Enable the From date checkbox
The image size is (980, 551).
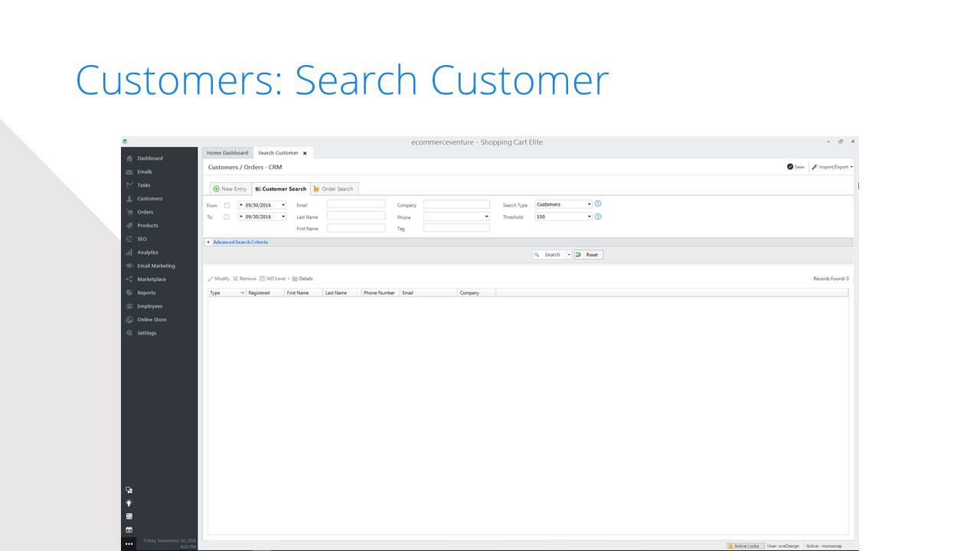(227, 205)
